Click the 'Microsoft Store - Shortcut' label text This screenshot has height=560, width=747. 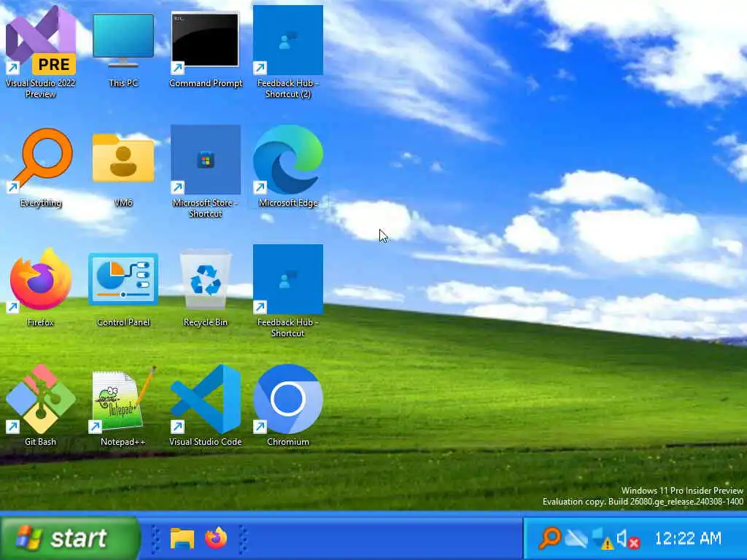[205, 208]
